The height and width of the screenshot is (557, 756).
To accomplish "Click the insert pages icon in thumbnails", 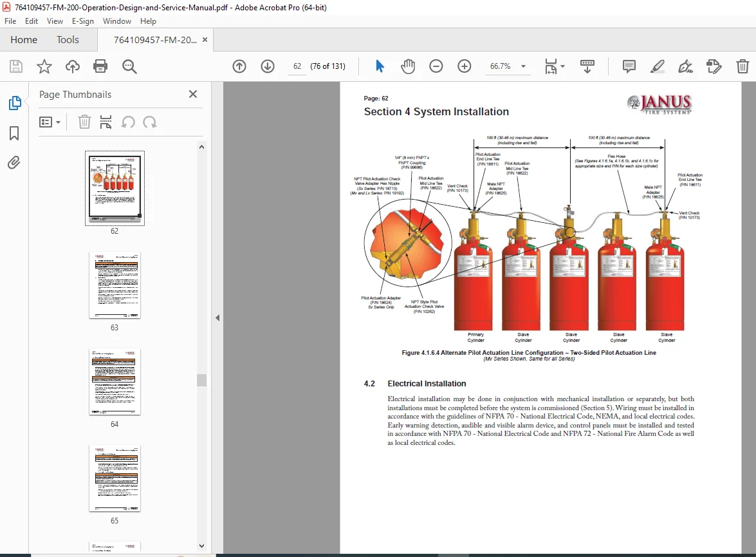I will point(106,122).
